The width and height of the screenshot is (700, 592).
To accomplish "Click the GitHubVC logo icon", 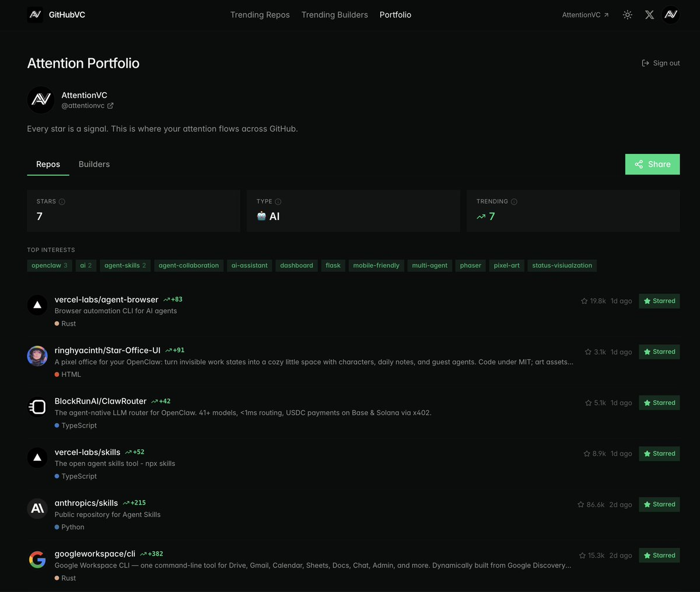I will [x=35, y=15].
